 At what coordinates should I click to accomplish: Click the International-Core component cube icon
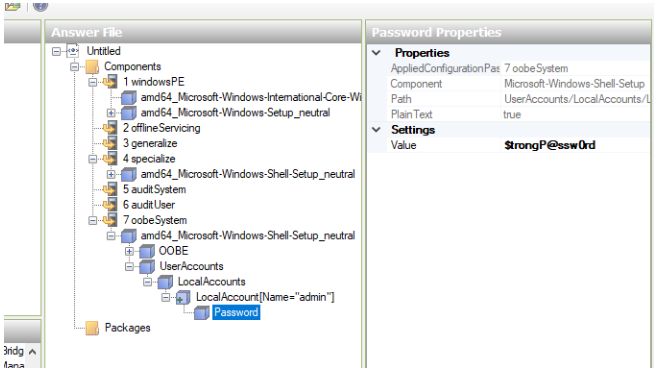click(129, 97)
